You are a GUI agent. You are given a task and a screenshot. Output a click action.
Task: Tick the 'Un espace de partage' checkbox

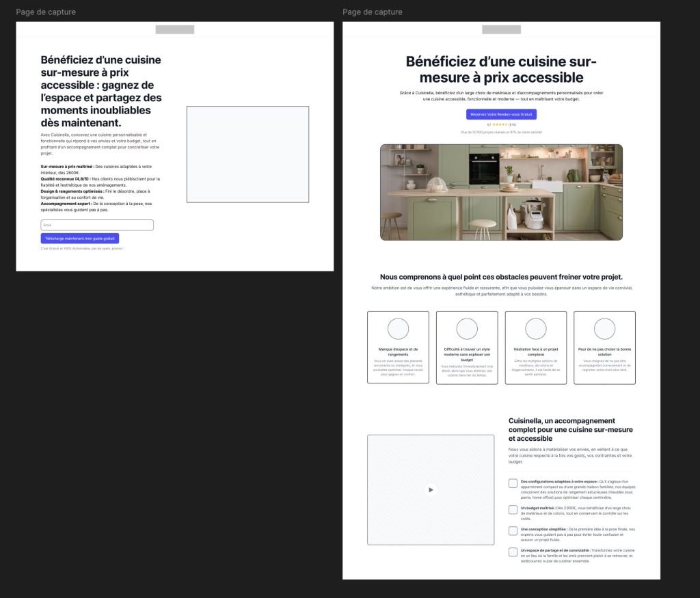(x=513, y=552)
